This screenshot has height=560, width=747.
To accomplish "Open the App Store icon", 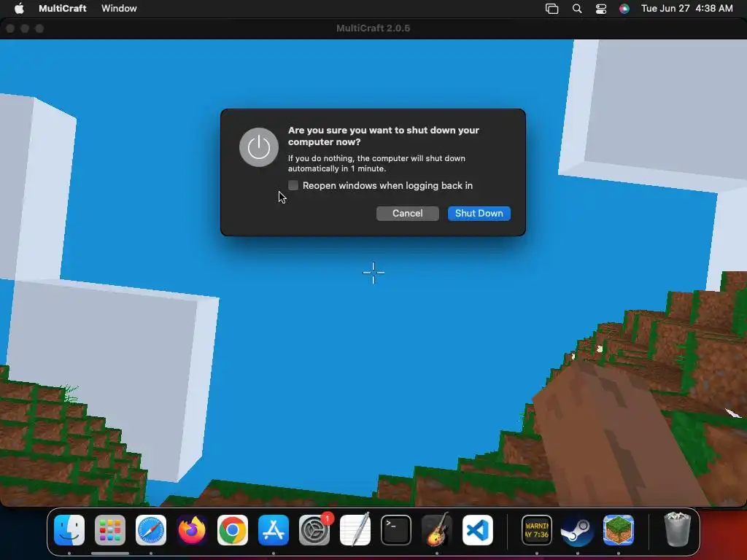I will 274,530.
